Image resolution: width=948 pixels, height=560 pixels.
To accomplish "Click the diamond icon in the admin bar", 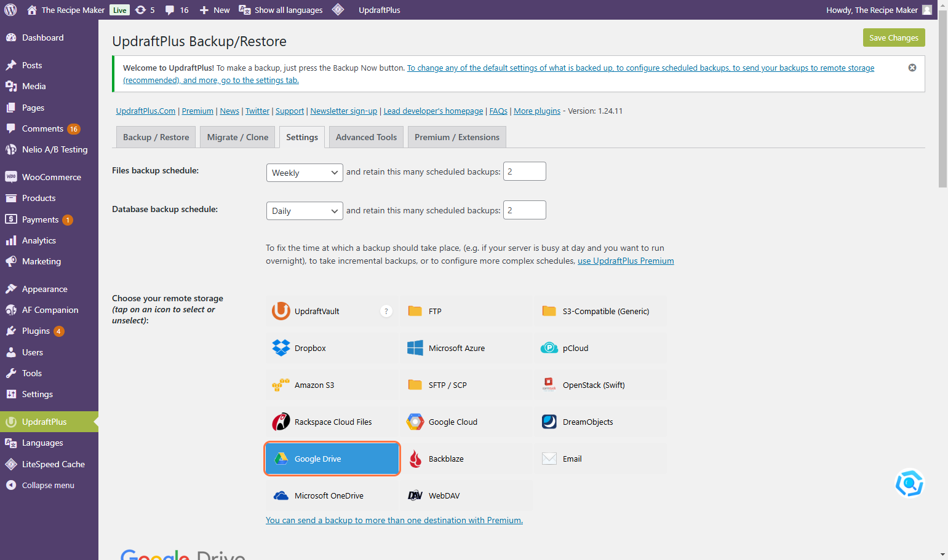I will coord(338,10).
